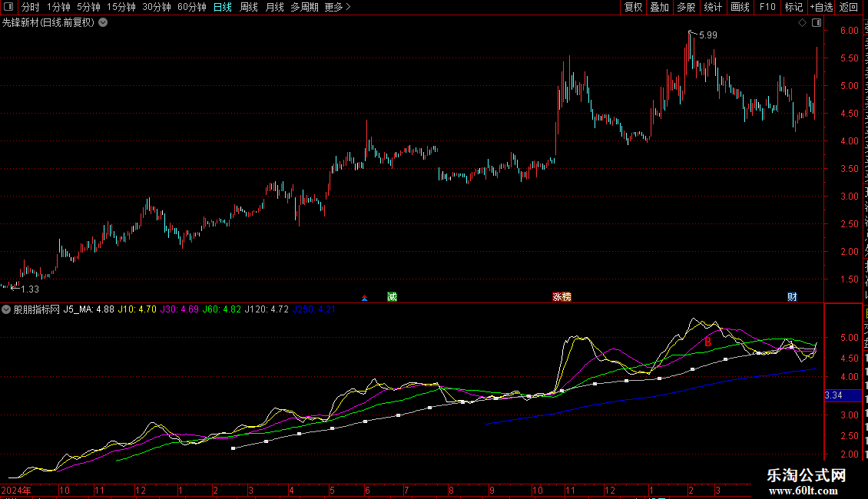Click the yellow J10: 4.70 label
Screen dimensions: 868x499
[x=137, y=310]
